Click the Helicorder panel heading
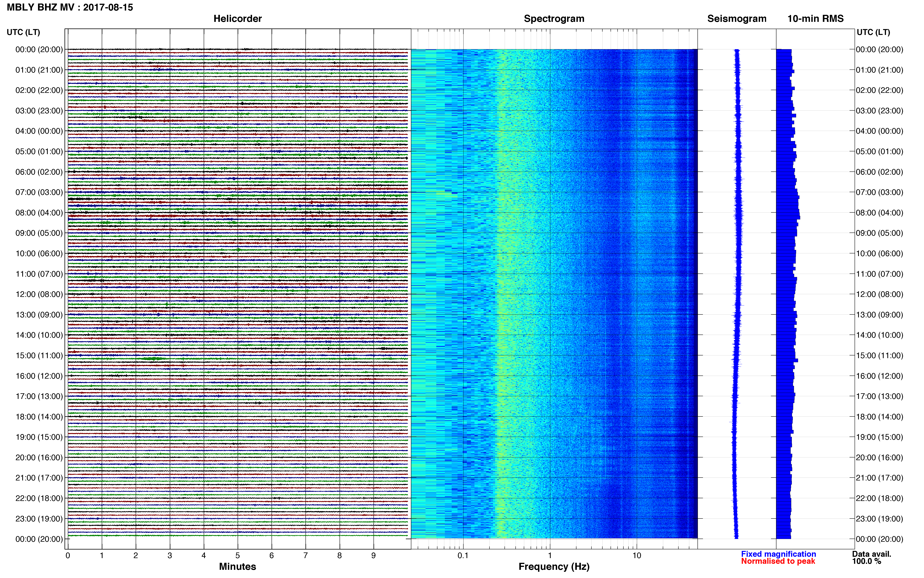924x578 pixels. (x=238, y=19)
